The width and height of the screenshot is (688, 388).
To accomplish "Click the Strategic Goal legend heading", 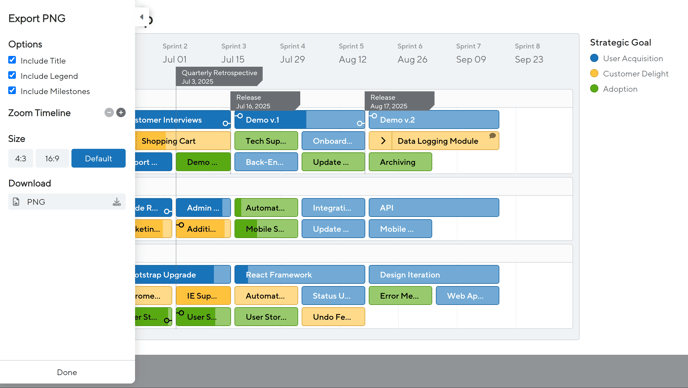I will point(620,42).
